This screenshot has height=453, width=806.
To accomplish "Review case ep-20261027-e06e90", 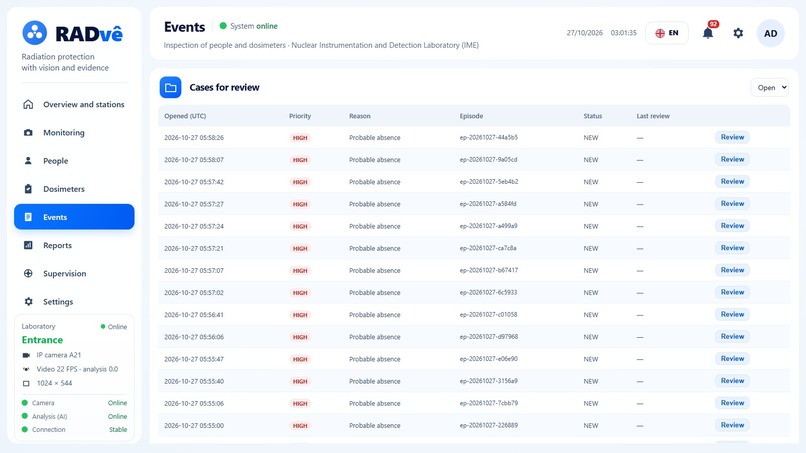I will tap(732, 358).
